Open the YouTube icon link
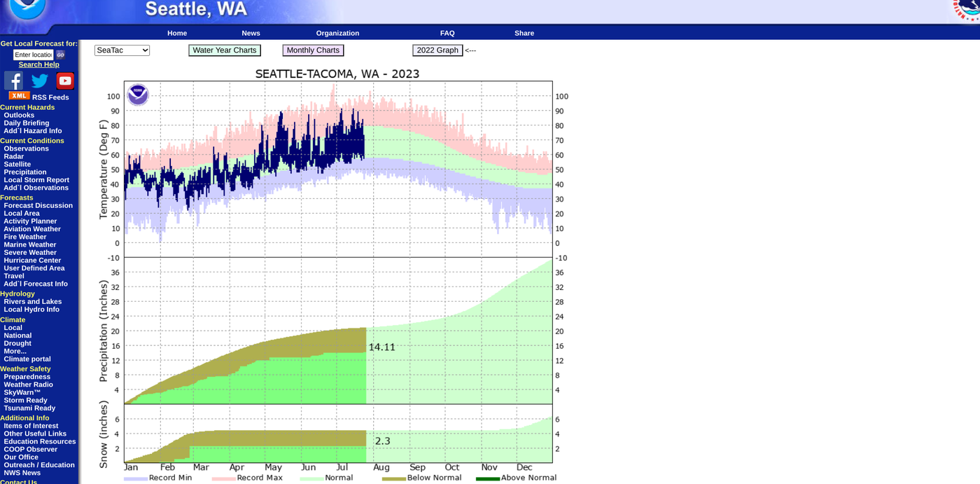Image resolution: width=980 pixels, height=484 pixels. click(x=65, y=81)
